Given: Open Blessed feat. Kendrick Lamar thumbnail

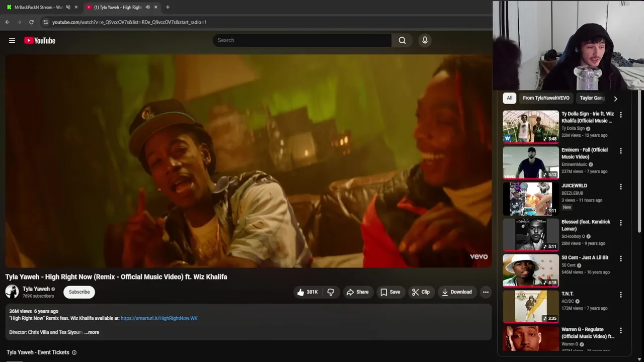Looking at the screenshot, I should click(531, 234).
